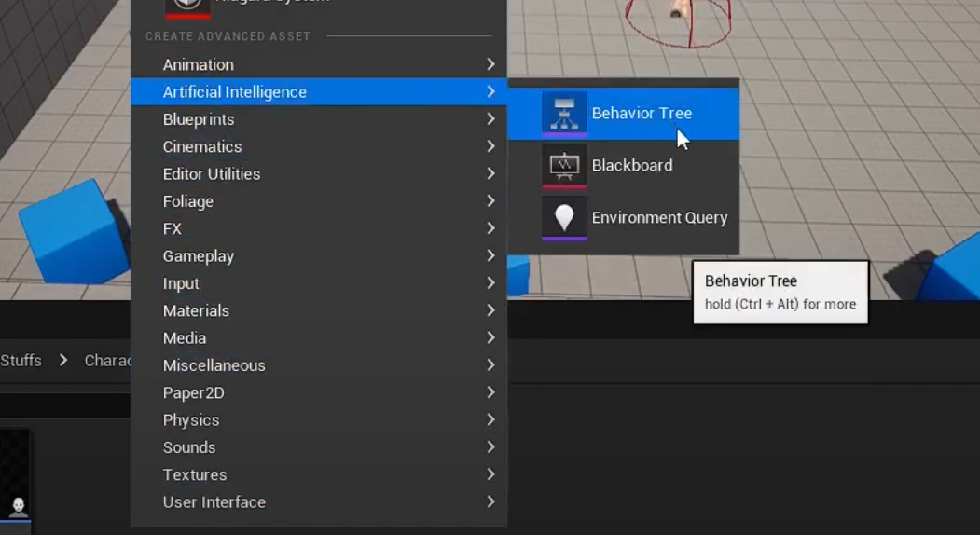The image size is (980, 535).
Task: Create a new Behavior Tree asset
Action: pos(624,114)
